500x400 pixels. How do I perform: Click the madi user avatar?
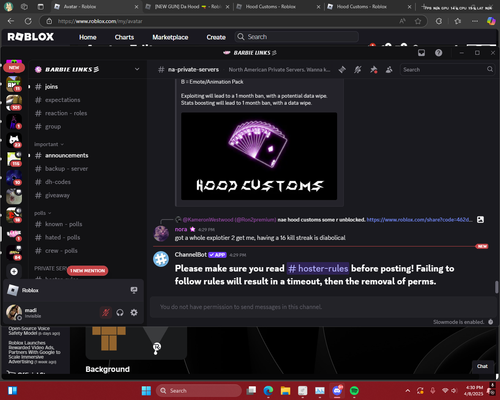[x=14, y=312]
